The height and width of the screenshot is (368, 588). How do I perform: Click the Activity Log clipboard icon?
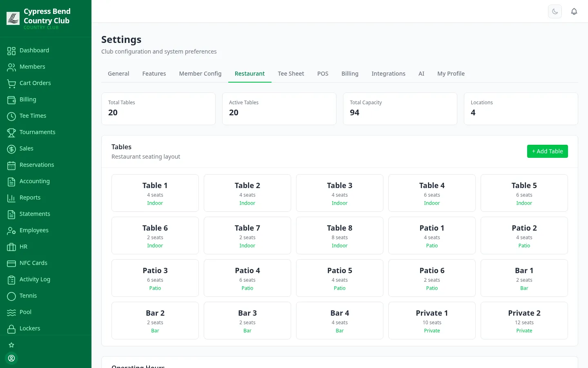point(11,280)
